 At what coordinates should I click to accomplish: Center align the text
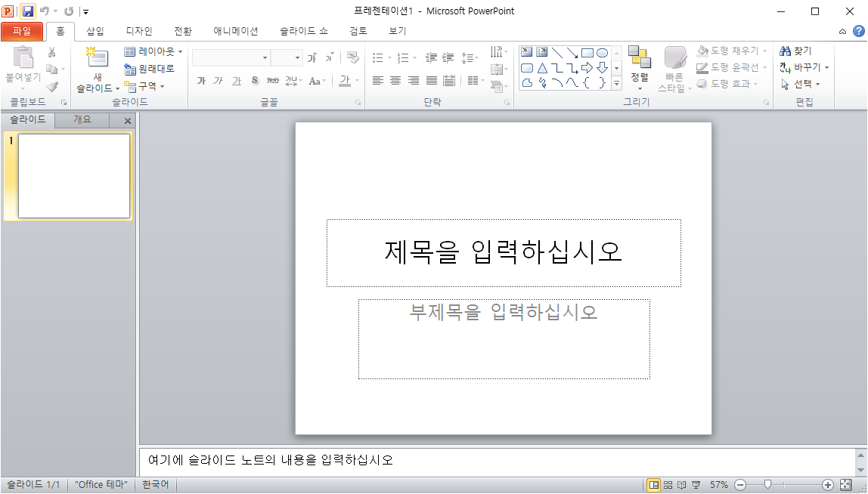pyautogui.click(x=395, y=81)
